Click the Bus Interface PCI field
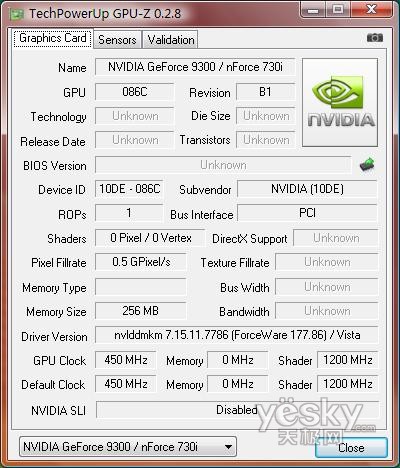 point(307,213)
